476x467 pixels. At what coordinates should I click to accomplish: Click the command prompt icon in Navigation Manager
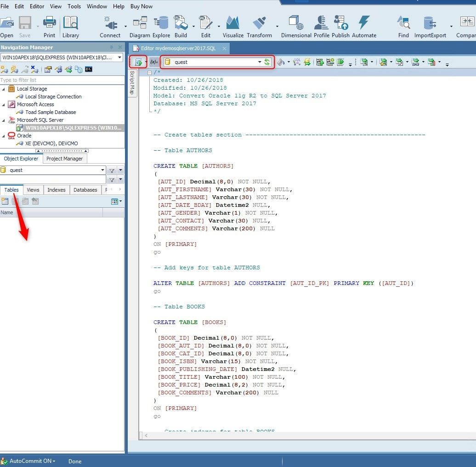[88, 69]
